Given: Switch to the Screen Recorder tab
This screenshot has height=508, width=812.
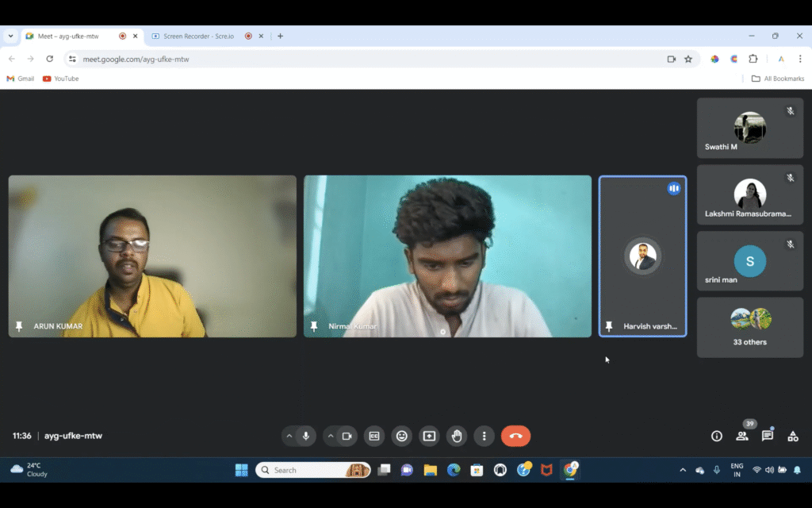Looking at the screenshot, I should [198, 36].
